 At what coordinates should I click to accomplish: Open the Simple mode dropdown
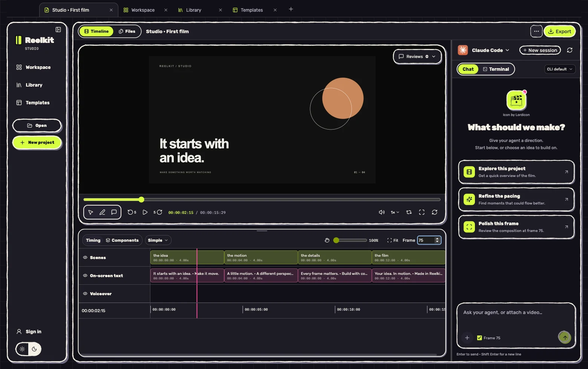click(x=158, y=240)
